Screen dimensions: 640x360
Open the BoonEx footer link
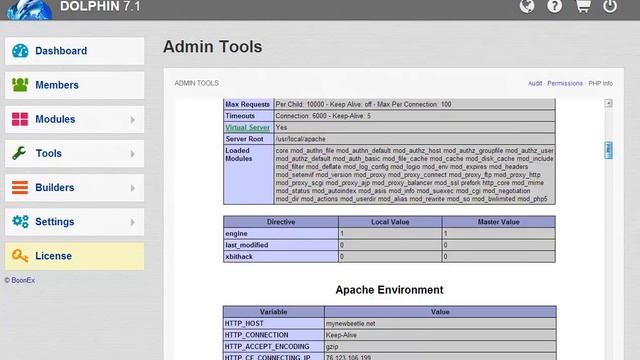click(x=23, y=280)
